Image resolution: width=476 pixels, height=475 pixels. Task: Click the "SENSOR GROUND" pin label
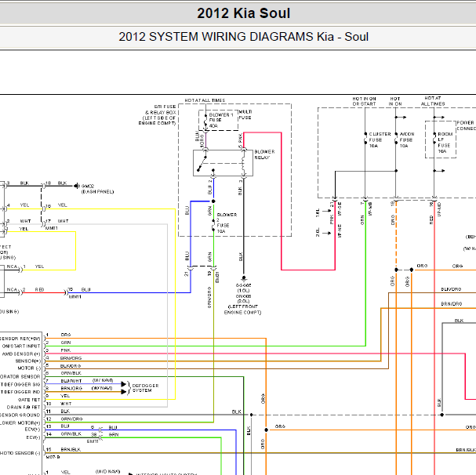[20, 415]
